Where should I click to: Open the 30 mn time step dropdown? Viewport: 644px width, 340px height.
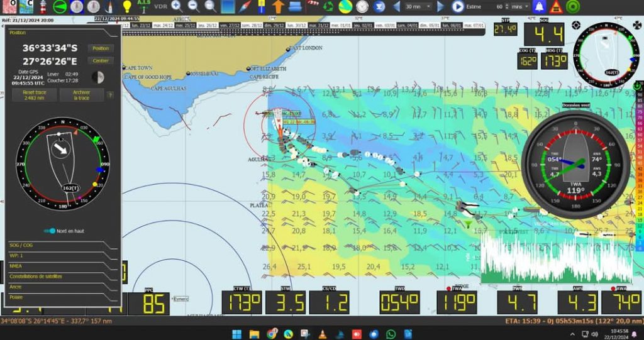(x=418, y=6)
